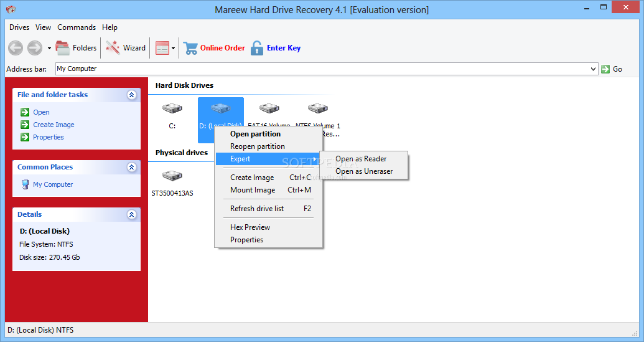Image resolution: width=644 pixels, height=342 pixels.
Task: Click the Back navigation arrow
Action: coord(16,48)
